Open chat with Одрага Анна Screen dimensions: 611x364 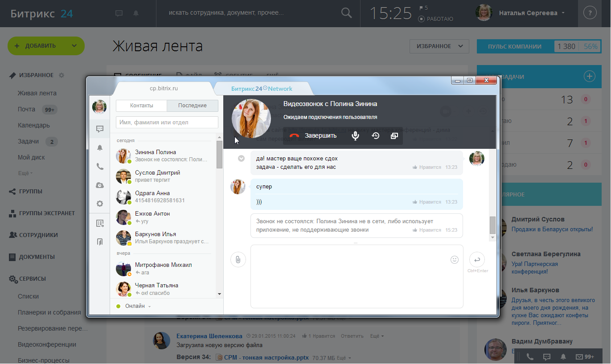coord(163,196)
